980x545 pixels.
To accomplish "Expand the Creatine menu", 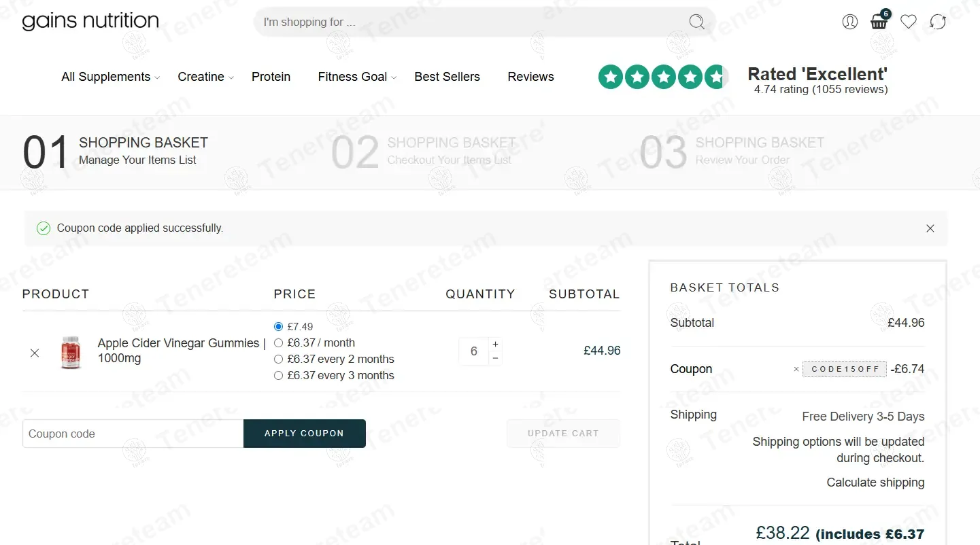I will pyautogui.click(x=205, y=77).
